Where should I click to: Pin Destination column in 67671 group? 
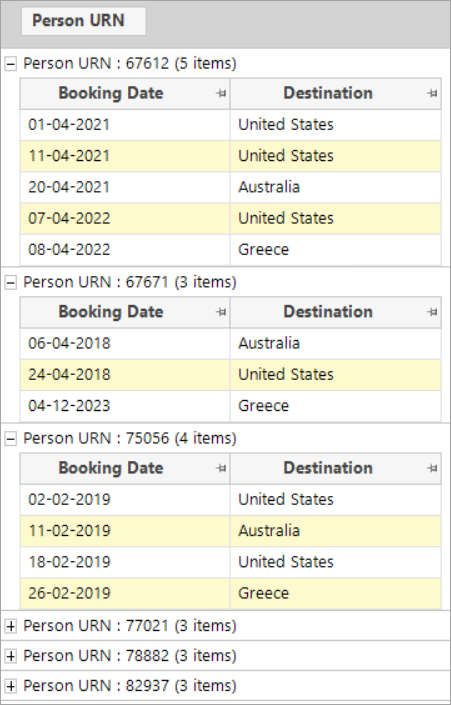pyautogui.click(x=432, y=312)
